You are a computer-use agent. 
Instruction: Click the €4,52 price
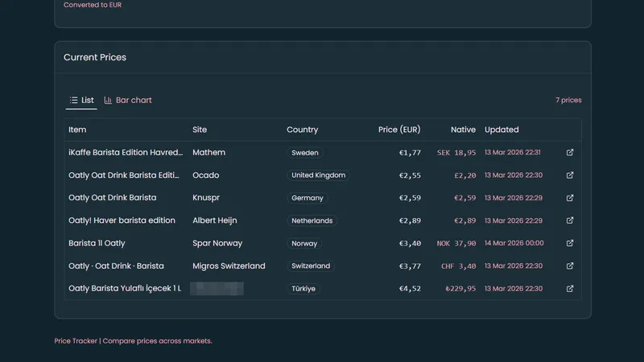(410, 289)
